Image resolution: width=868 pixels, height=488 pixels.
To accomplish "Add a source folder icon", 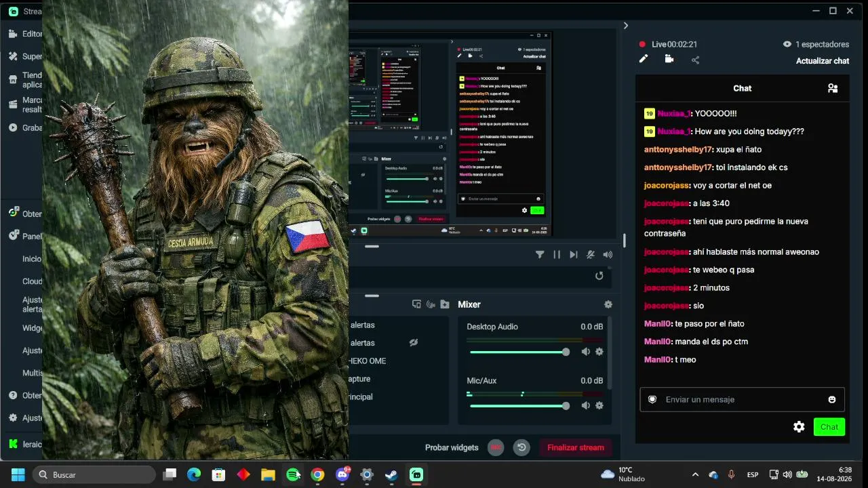I will click(445, 304).
